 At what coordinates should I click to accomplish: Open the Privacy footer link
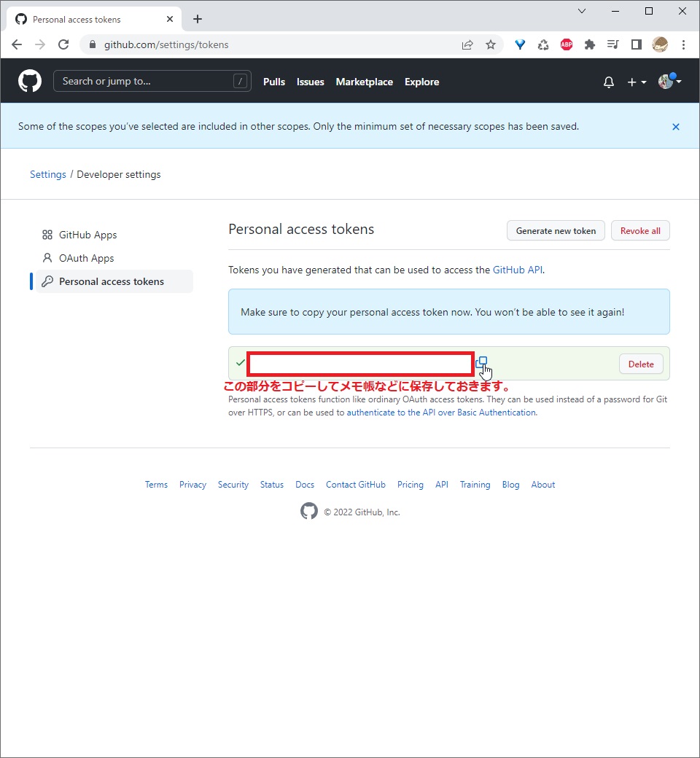(192, 485)
